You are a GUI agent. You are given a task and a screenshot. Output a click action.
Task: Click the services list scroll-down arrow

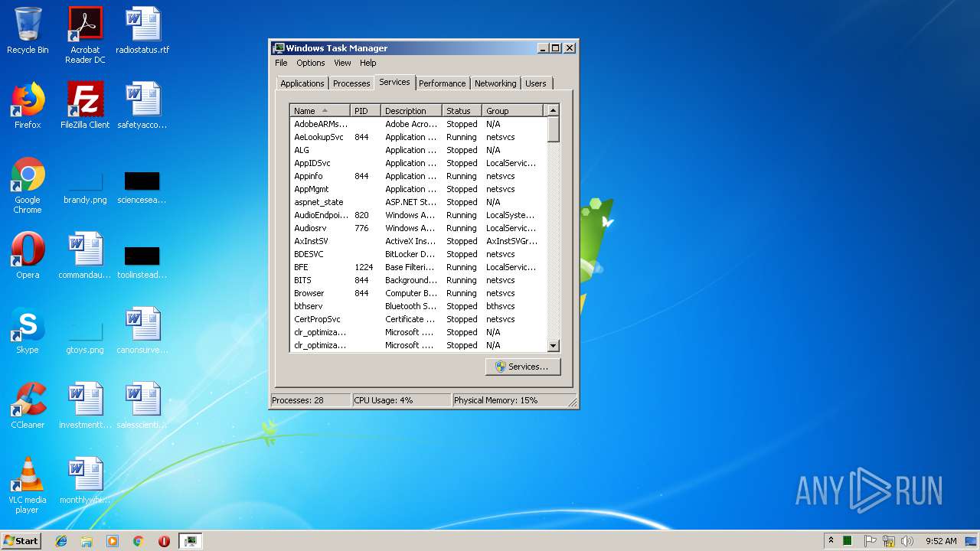[554, 346]
